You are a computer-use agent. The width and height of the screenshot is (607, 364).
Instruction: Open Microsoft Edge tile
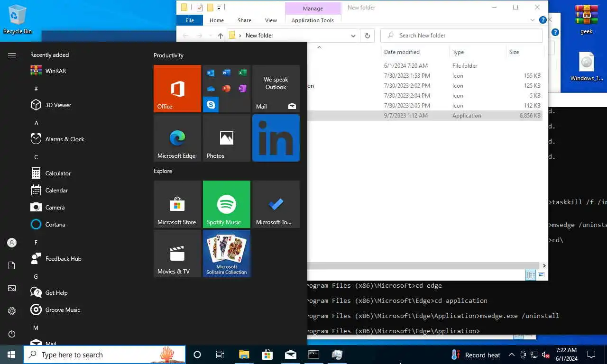coord(177,138)
